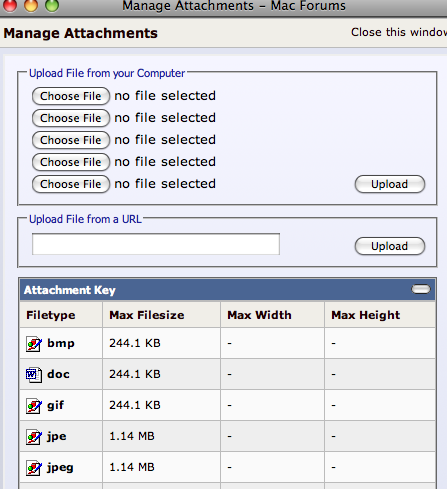Click the Close this window link
This screenshot has height=489, width=447.
click(x=399, y=32)
